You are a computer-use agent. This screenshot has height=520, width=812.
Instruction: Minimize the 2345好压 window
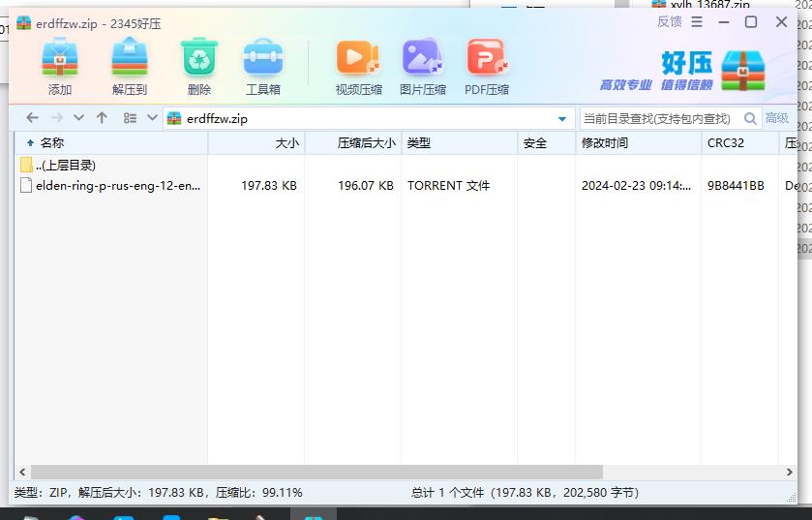(724, 21)
